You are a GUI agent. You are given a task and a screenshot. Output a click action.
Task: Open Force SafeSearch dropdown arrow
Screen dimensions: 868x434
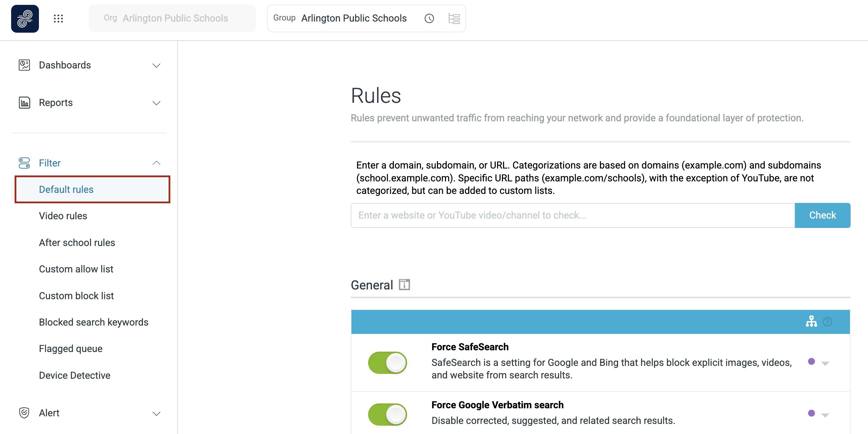tap(825, 363)
